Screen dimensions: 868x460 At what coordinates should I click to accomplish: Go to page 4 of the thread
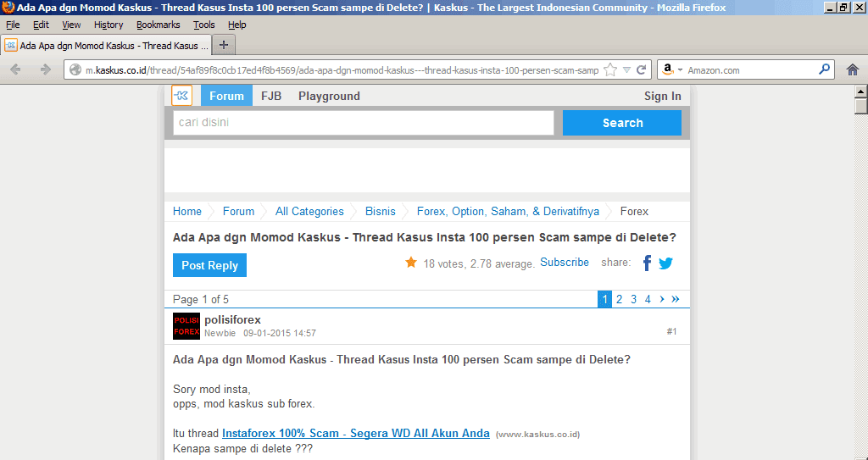pyautogui.click(x=648, y=300)
